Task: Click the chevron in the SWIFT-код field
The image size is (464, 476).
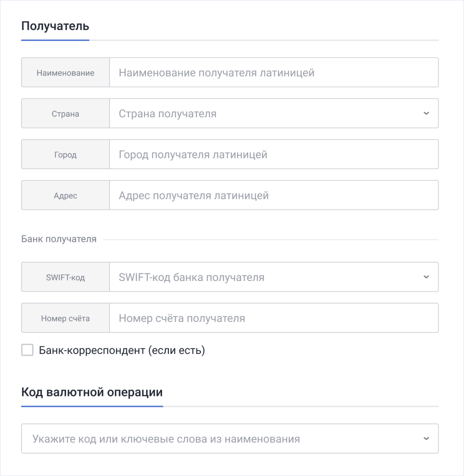Action: [426, 277]
